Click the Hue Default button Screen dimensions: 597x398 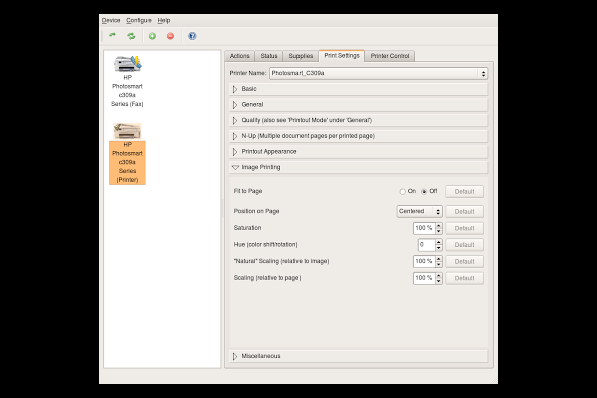(465, 245)
